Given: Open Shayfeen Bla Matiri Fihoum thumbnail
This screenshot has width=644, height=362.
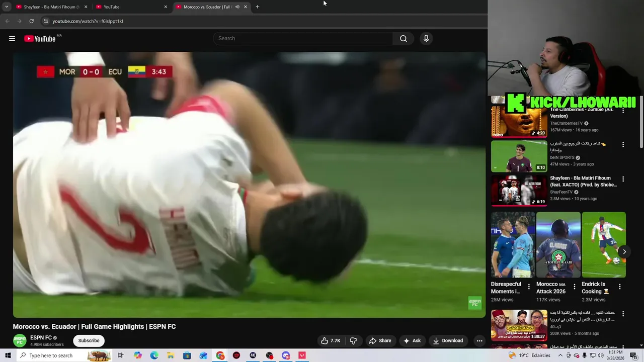Looking at the screenshot, I should pyautogui.click(x=519, y=191).
